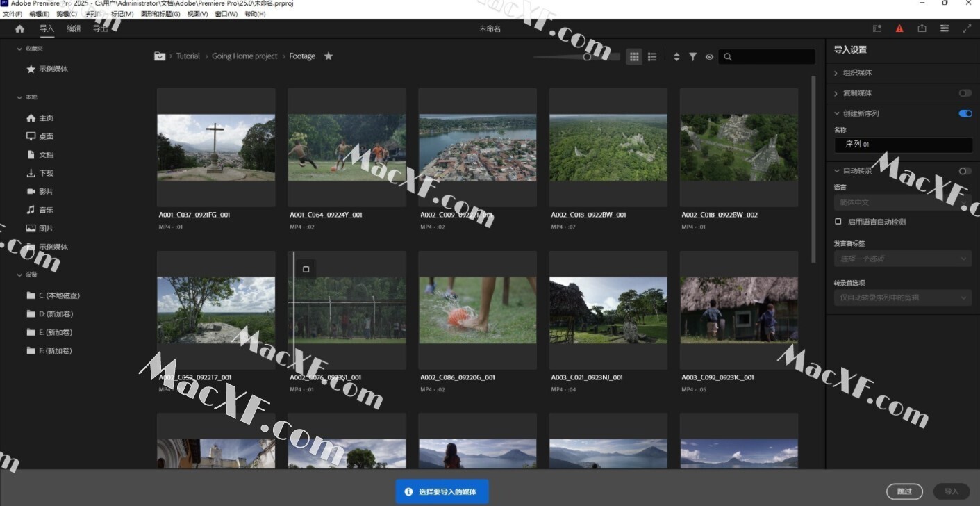980x506 pixels.
Task: Select clip A003_C021_0923NJ_001
Action: (x=608, y=310)
